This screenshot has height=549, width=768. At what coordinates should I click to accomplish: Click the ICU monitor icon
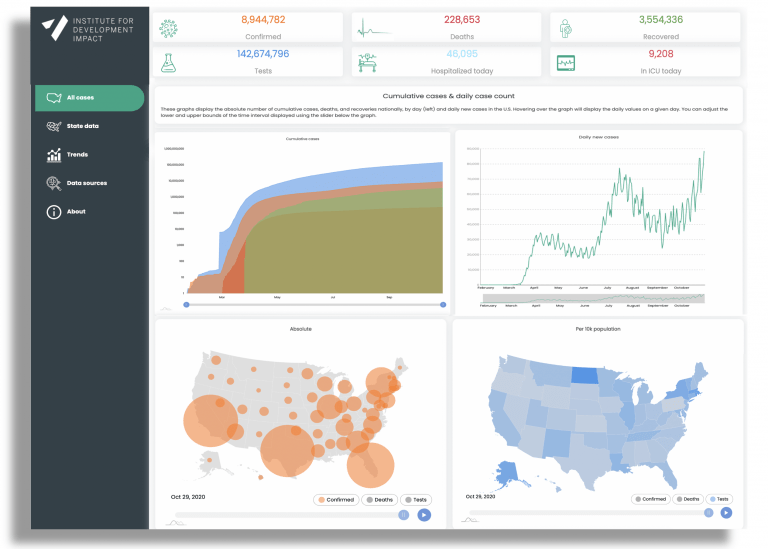[x=566, y=63]
